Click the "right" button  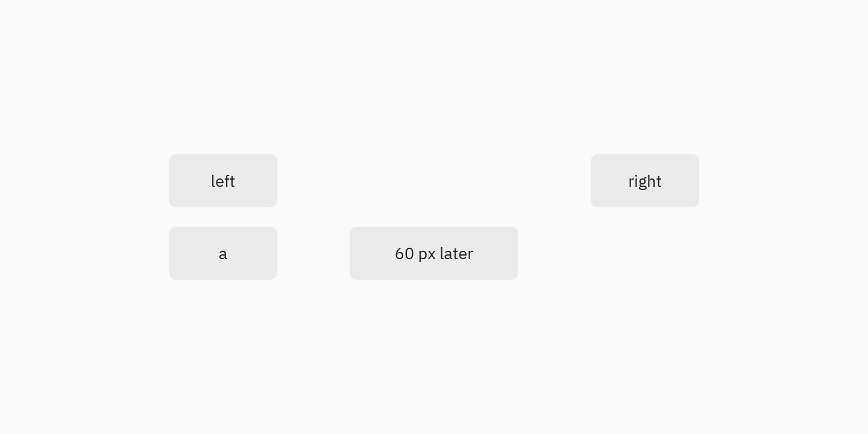click(x=645, y=181)
